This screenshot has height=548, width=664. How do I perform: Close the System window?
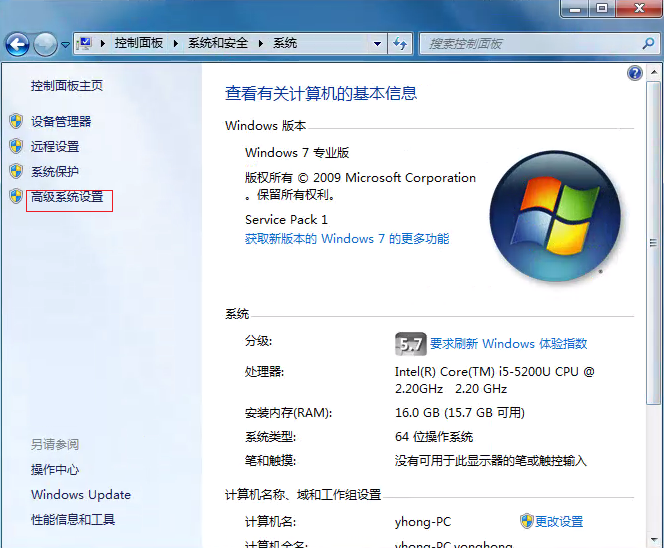[639, 8]
